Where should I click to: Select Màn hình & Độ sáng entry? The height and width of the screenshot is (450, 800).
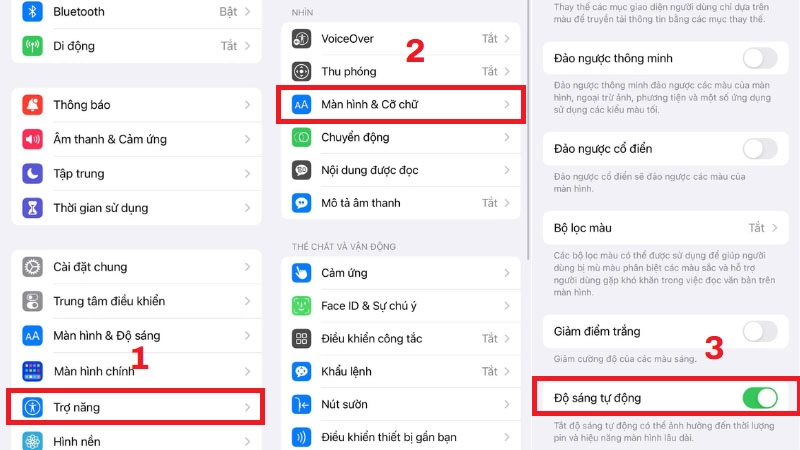[136, 336]
